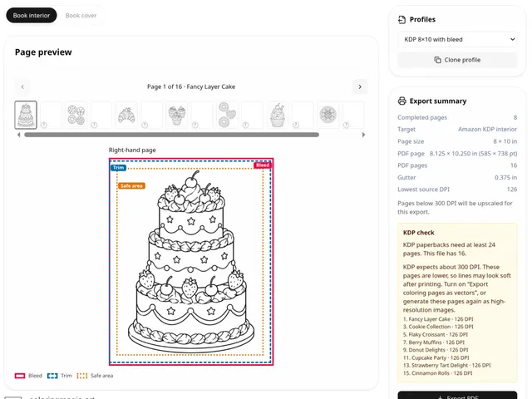Click the '8 × 10 in' page size value
532x399 pixels.
click(x=505, y=141)
